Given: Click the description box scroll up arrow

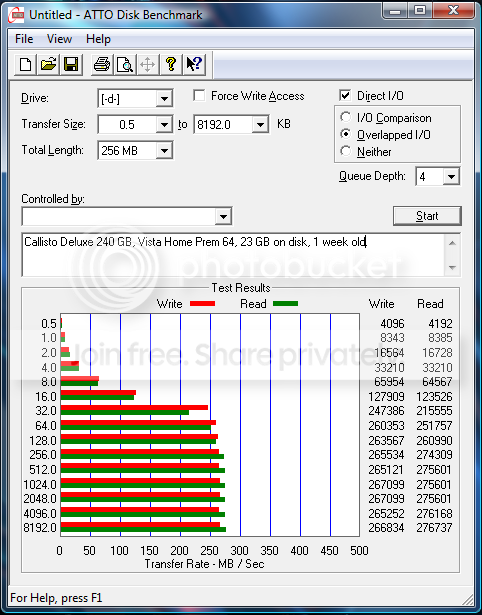Looking at the screenshot, I should point(452,243).
